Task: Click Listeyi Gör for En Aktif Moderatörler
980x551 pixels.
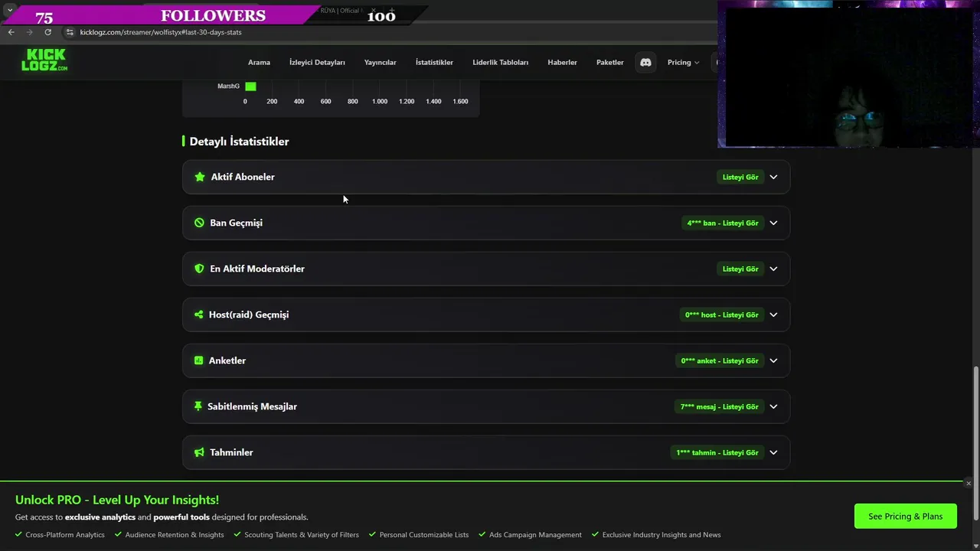Action: pyautogui.click(x=740, y=269)
